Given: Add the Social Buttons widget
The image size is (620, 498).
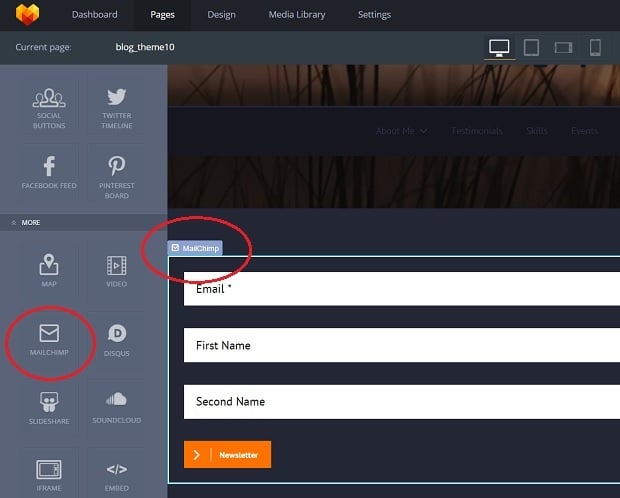Looking at the screenshot, I should pyautogui.click(x=49, y=107).
